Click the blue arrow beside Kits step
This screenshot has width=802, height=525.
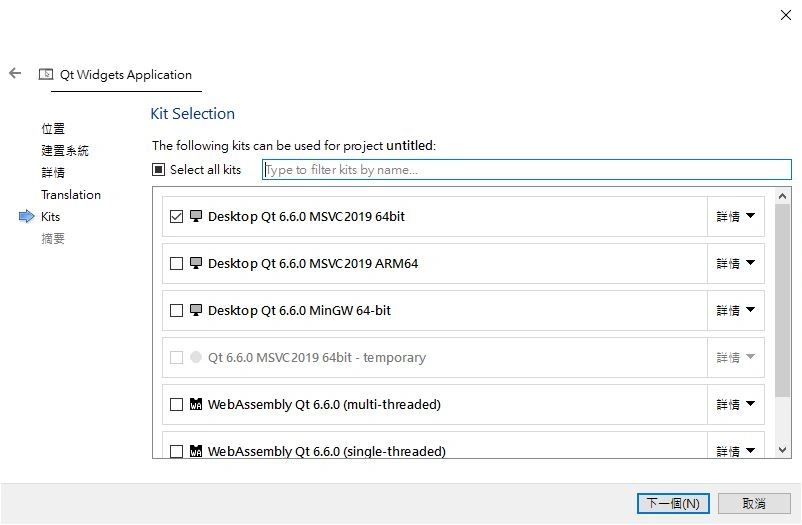pyautogui.click(x=26, y=217)
